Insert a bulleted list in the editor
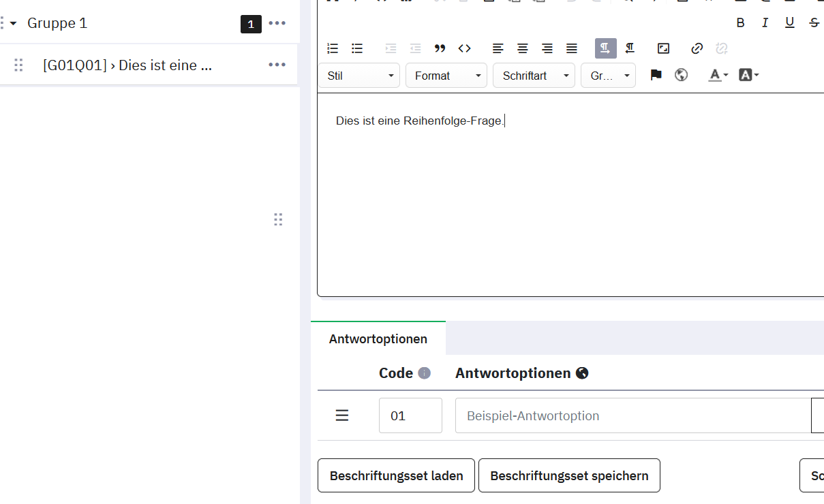This screenshot has width=824, height=504. coord(357,48)
